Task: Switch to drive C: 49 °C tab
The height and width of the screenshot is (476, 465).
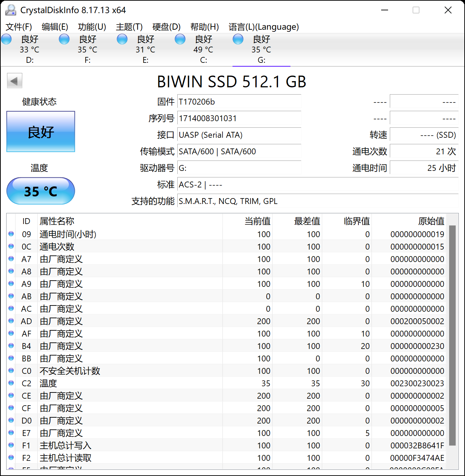Action: pos(204,49)
